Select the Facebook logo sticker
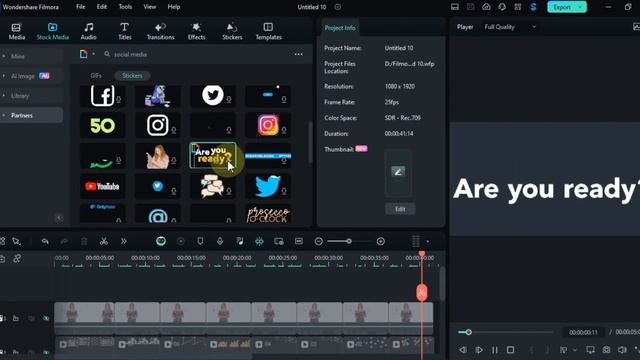The width and height of the screenshot is (640, 360). pyautogui.click(x=102, y=96)
